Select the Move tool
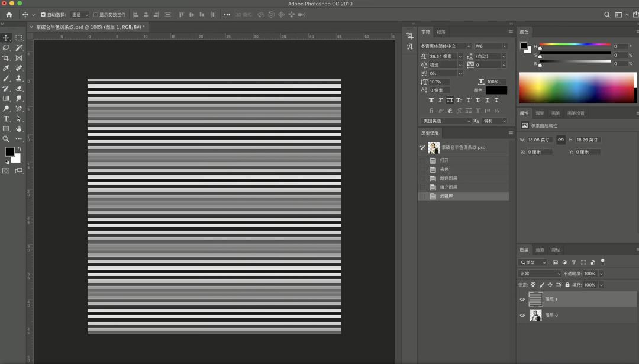Image resolution: width=639 pixels, height=364 pixels. tap(6, 38)
